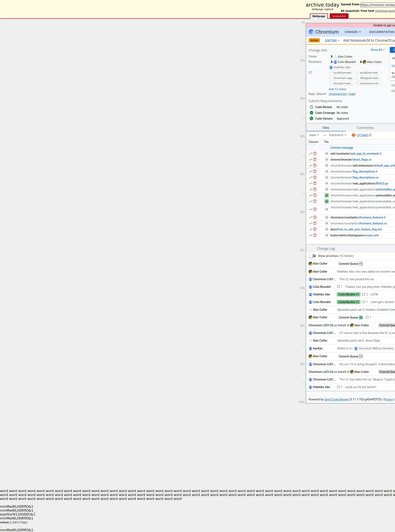Viewport: 395px width, 532px height.
Task: Switch to the Comments tab
Action: tap(365, 128)
